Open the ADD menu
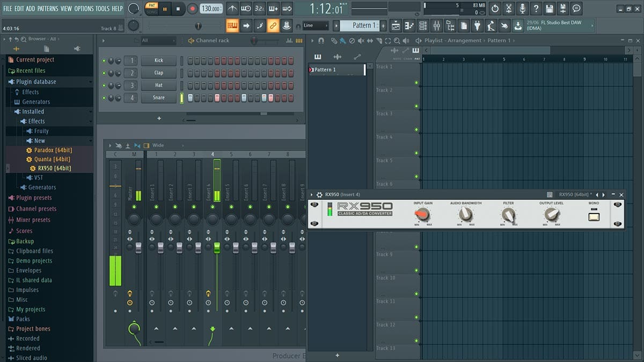The height and width of the screenshot is (362, 644). tap(31, 9)
